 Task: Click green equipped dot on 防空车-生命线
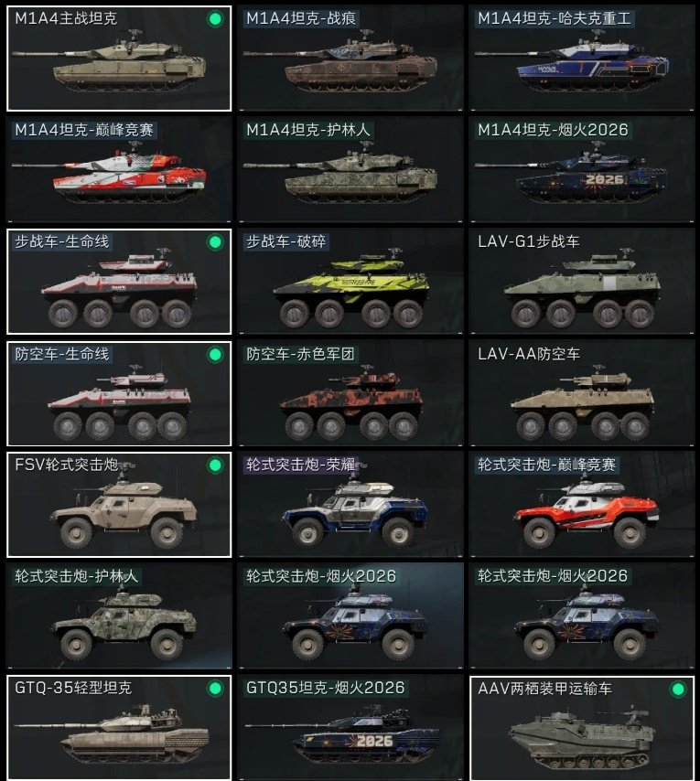point(215,355)
